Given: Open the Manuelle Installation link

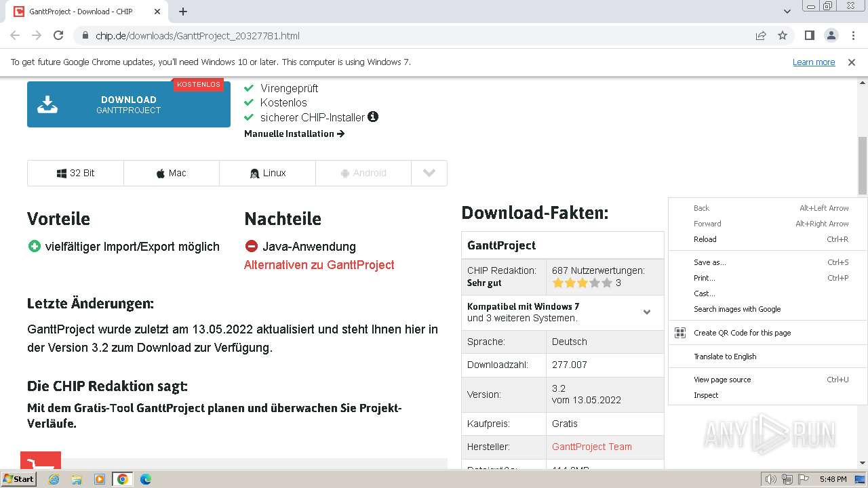Looking at the screenshot, I should pyautogui.click(x=294, y=134).
